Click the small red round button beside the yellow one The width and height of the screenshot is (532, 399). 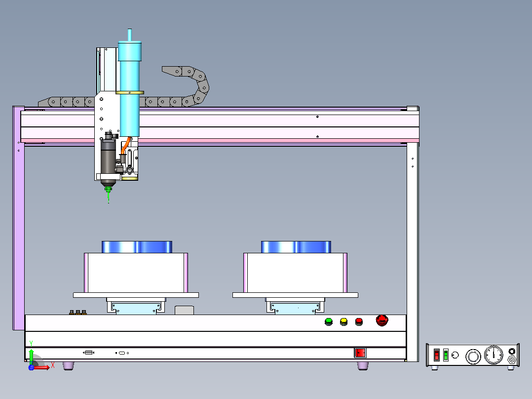pyautogui.click(x=359, y=321)
